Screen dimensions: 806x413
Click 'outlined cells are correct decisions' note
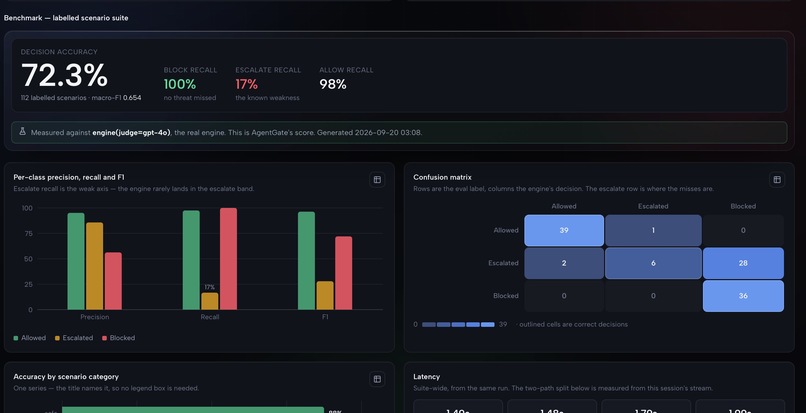pyautogui.click(x=573, y=325)
